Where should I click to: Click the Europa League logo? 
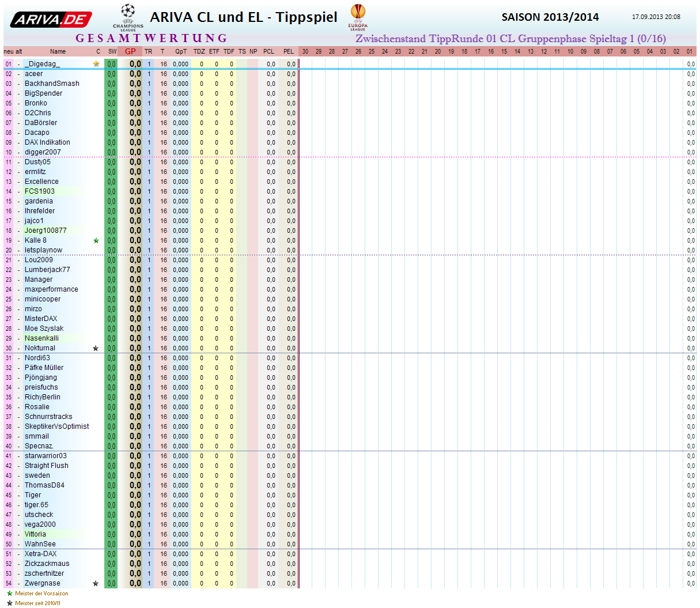[358, 17]
